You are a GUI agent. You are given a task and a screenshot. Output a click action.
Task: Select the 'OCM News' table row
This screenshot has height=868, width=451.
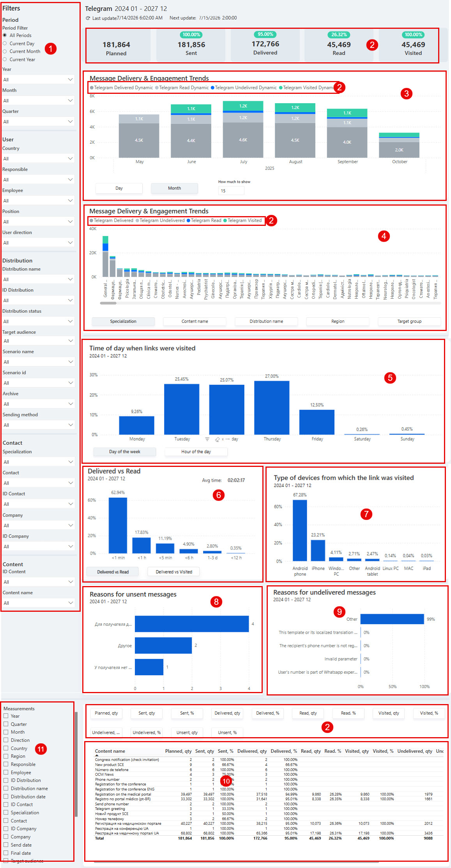click(x=269, y=775)
